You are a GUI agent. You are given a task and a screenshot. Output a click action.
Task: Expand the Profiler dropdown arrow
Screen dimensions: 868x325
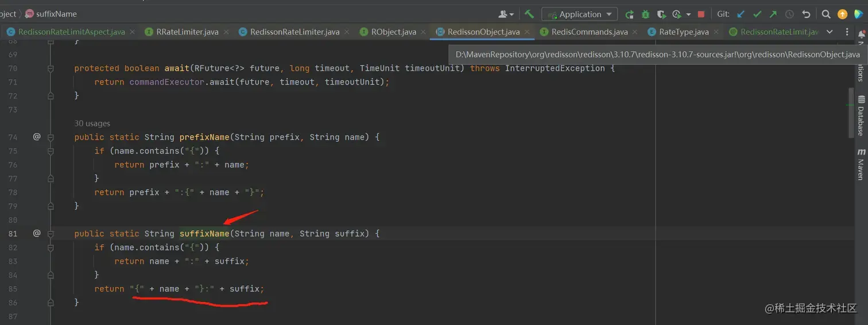(688, 14)
